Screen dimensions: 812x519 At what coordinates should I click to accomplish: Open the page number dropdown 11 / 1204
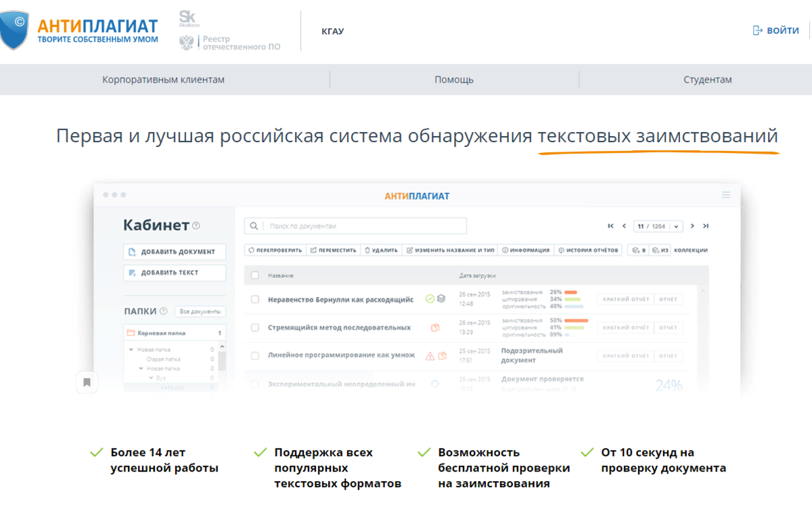pyautogui.click(x=658, y=226)
